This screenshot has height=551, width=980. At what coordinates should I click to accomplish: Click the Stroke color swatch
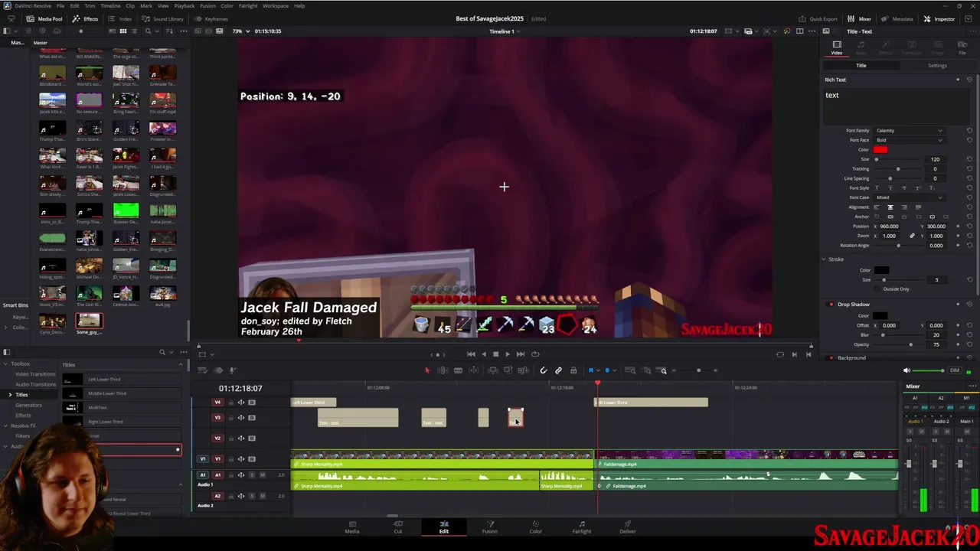point(881,270)
